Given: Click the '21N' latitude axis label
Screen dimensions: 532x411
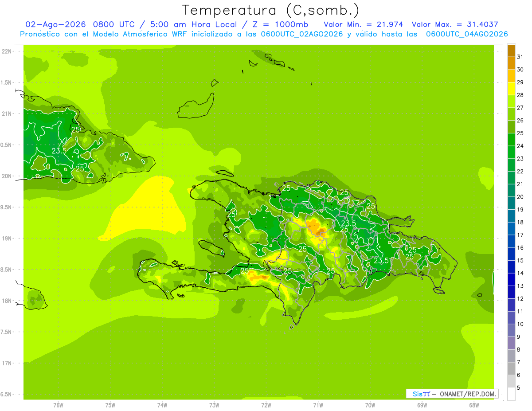Looking at the screenshot, I should tap(7, 114).
